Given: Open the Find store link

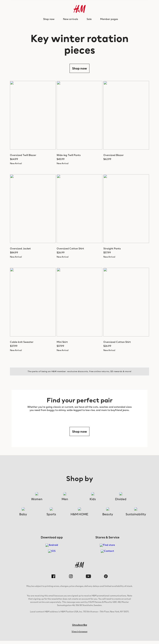Looking at the screenshot, I should pyautogui.click(x=107, y=545).
